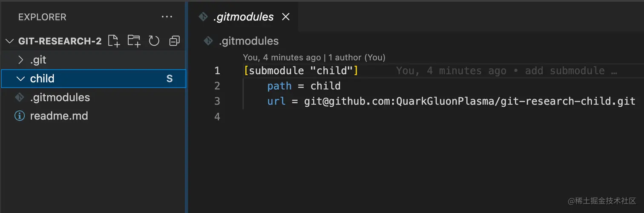Image resolution: width=644 pixels, height=213 pixels.
Task: Click the git icon beside .gitmodules in the tree
Action: (x=20, y=97)
